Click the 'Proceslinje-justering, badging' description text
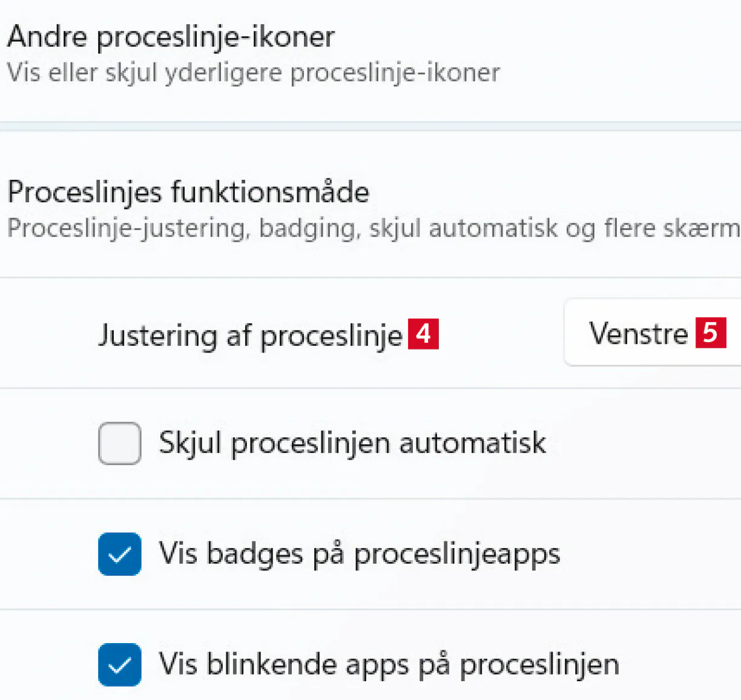741x700 pixels. point(372,229)
